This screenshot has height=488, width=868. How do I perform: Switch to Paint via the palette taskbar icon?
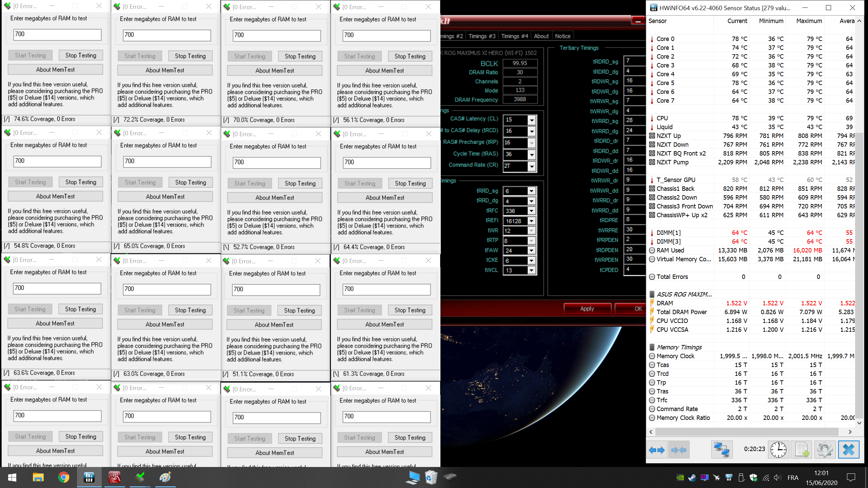point(165,477)
